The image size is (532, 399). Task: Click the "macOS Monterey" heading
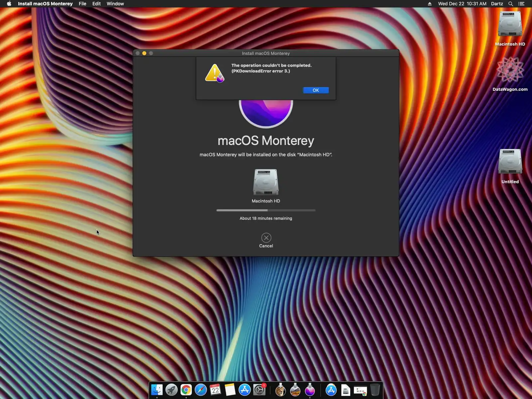[266, 141]
